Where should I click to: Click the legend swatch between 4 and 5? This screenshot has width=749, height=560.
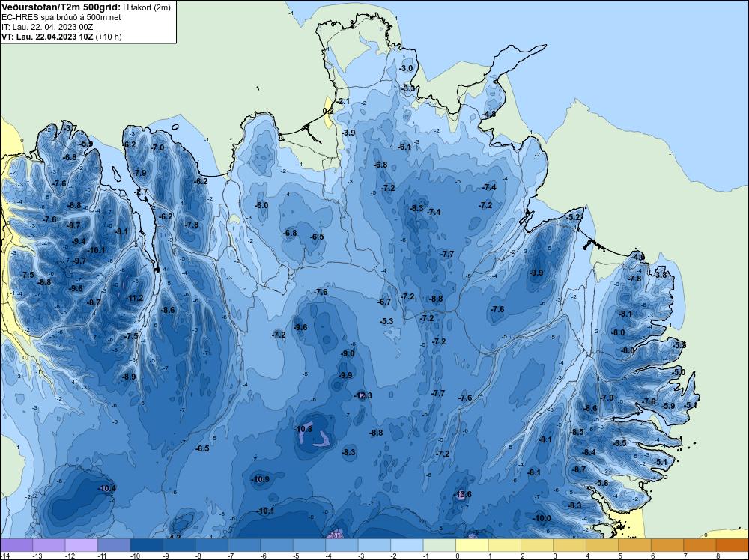tap(602, 545)
